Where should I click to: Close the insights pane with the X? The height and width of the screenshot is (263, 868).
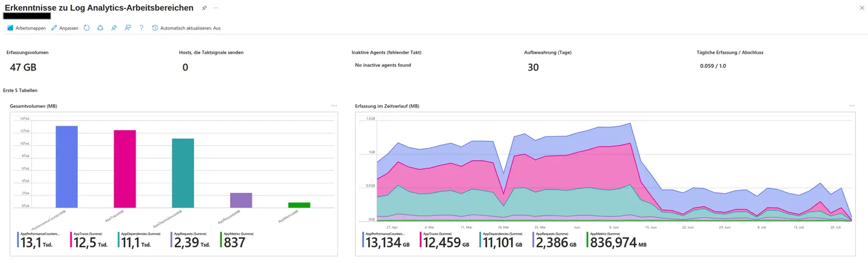tap(861, 8)
